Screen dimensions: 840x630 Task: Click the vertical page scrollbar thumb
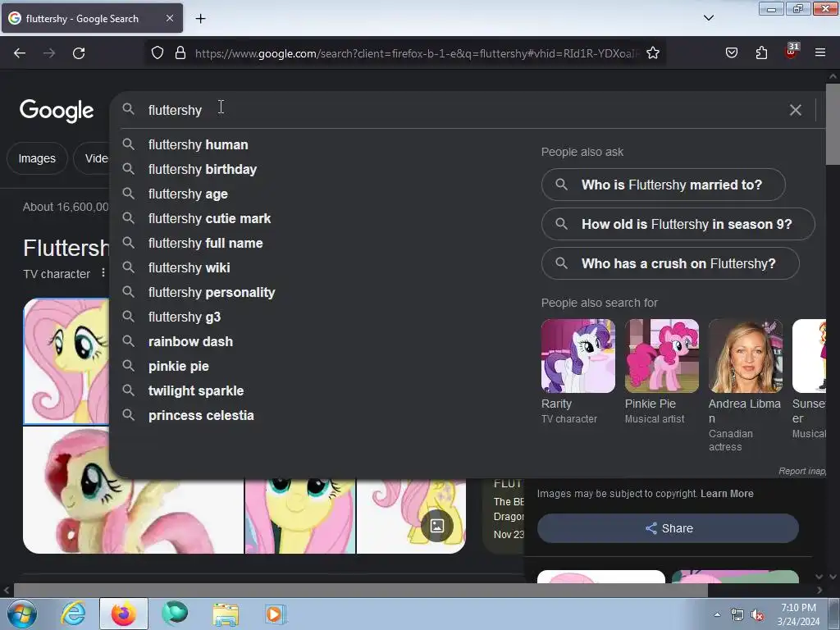coord(833,124)
